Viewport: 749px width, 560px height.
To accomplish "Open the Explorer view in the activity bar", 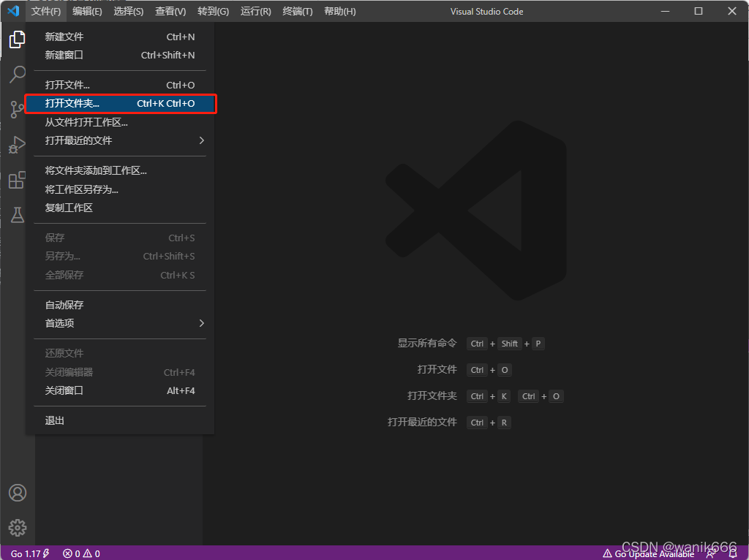I will (18, 39).
